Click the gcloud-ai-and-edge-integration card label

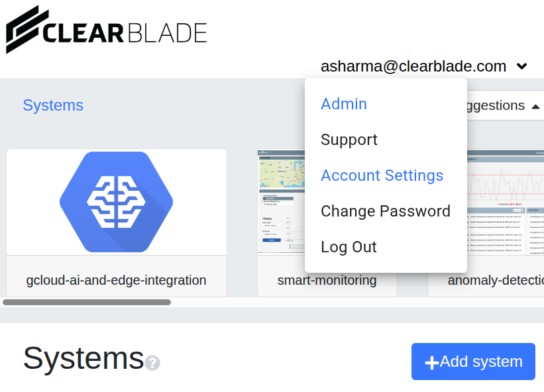(116, 280)
